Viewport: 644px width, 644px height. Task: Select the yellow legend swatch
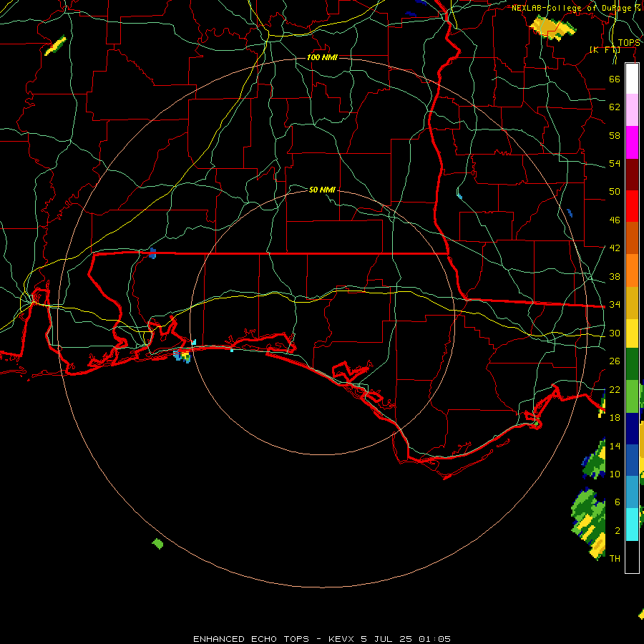click(x=632, y=333)
